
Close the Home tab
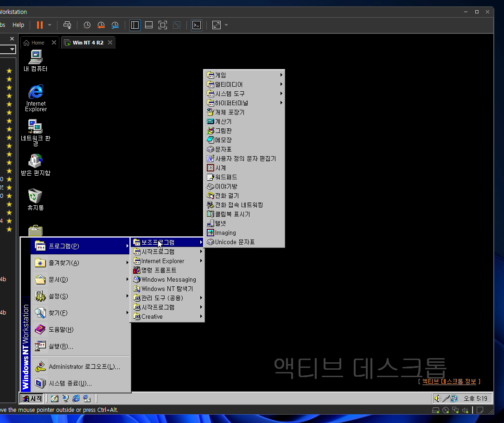(x=54, y=43)
